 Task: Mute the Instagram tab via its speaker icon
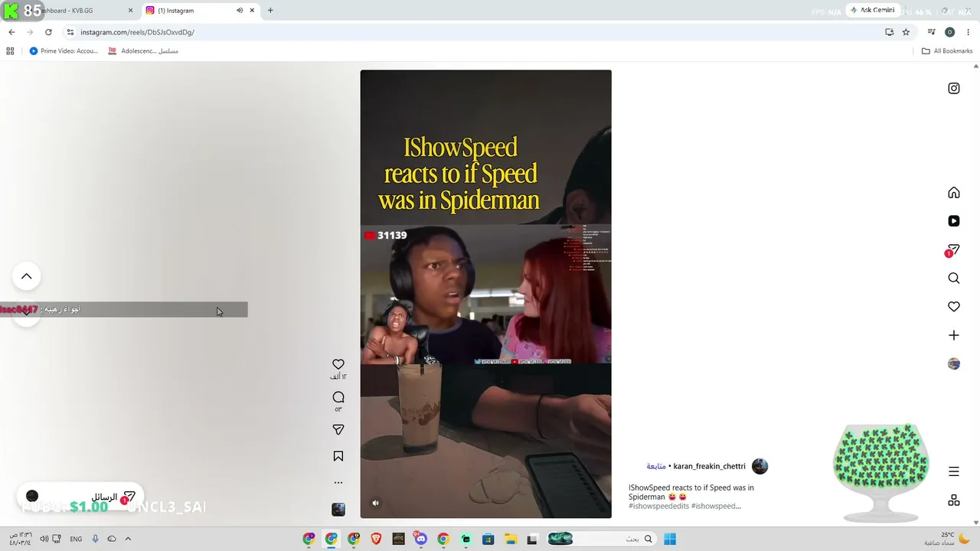[240, 11]
